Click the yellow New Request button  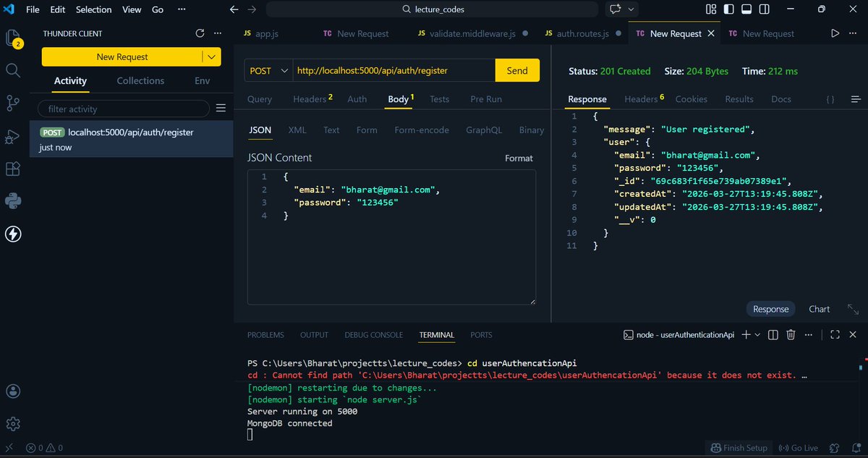(x=122, y=56)
